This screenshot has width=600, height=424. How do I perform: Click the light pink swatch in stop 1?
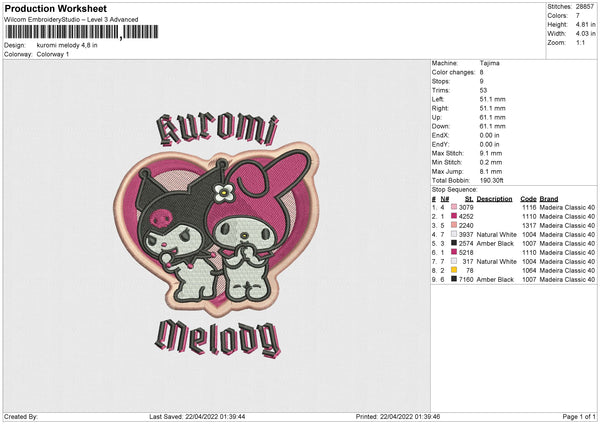(454, 207)
